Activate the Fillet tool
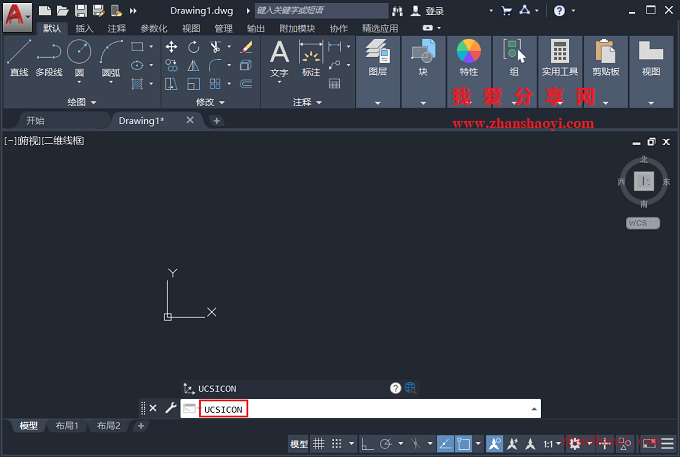680x457 pixels. pyautogui.click(x=215, y=65)
